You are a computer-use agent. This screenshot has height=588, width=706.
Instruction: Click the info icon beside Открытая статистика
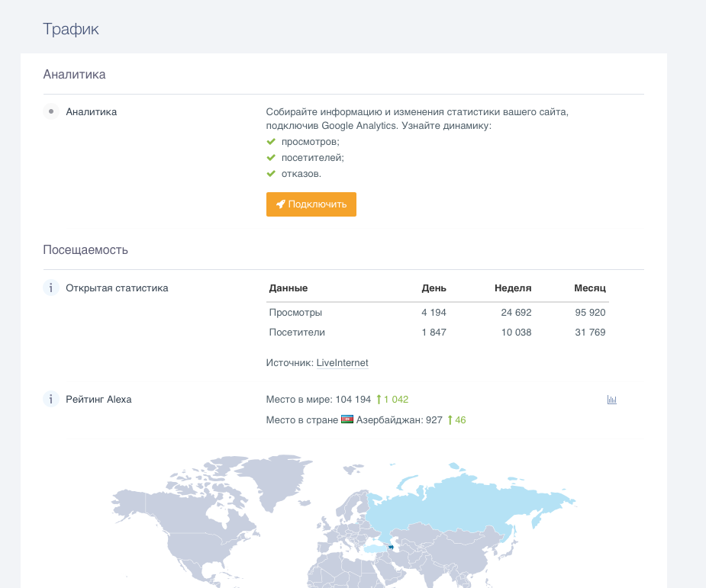tap(51, 288)
